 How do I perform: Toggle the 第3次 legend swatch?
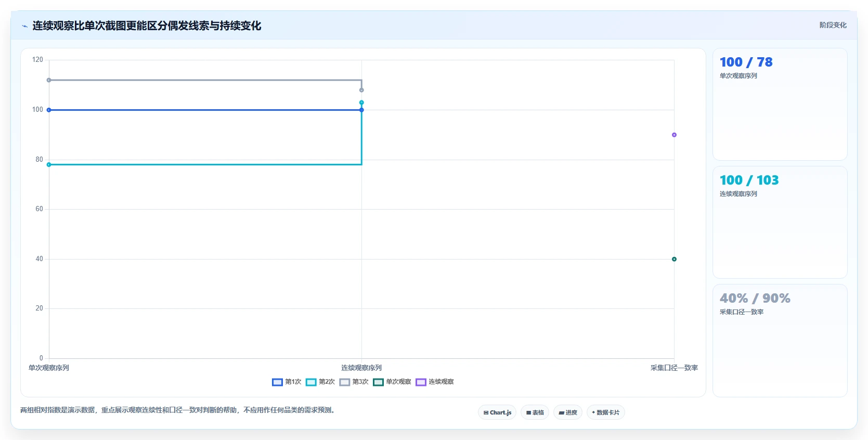tap(345, 382)
